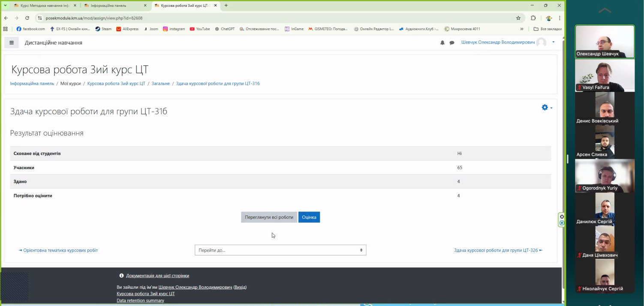This screenshot has height=306, width=644.
Task: Show more bookmarks with the chevron
Action: click(x=522, y=29)
